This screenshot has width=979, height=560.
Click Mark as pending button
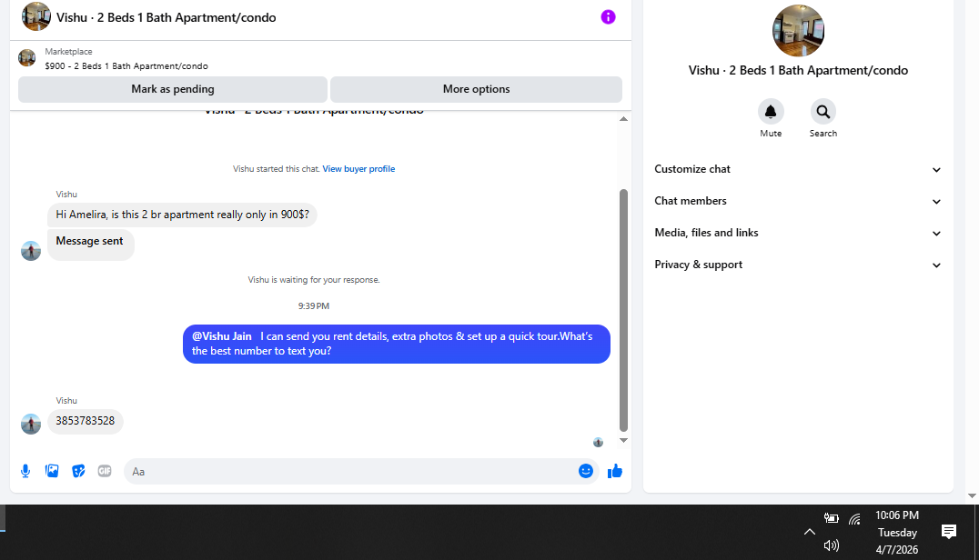(x=173, y=89)
